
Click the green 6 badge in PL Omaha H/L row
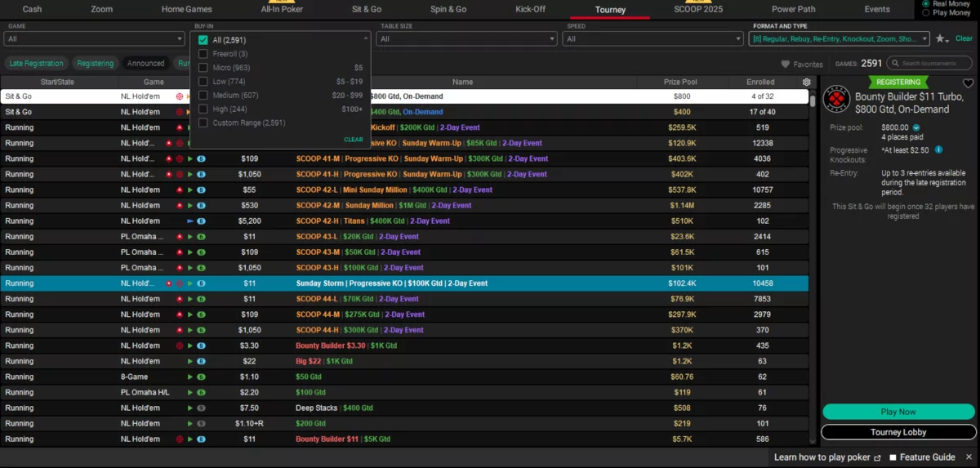(201, 393)
